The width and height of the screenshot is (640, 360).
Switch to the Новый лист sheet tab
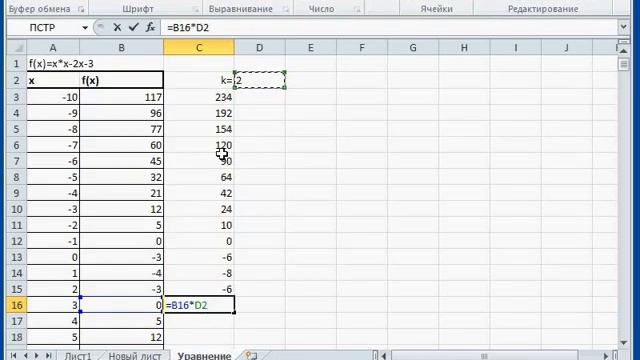(x=135, y=356)
